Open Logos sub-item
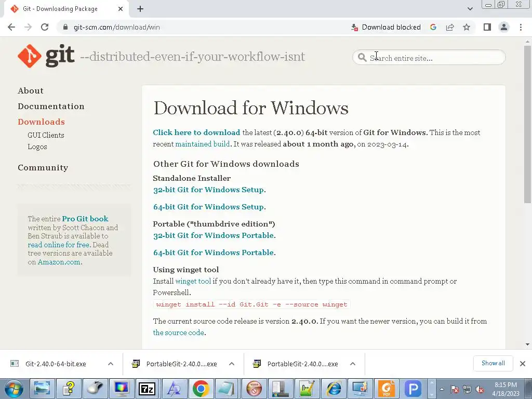The image size is (532, 399). click(37, 147)
